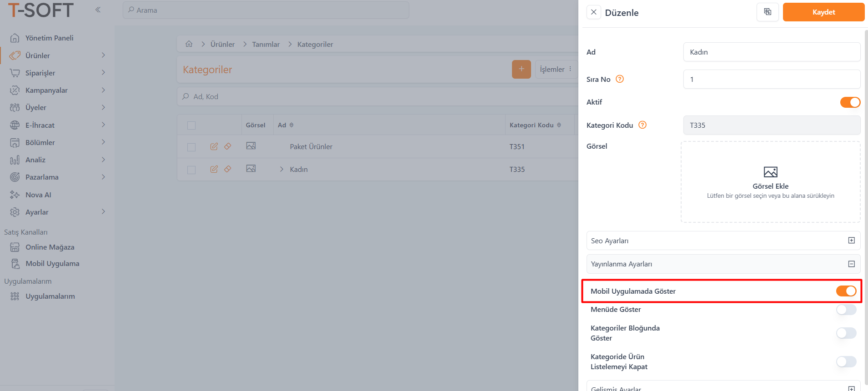Click the E-İhracat globe icon

[15, 125]
